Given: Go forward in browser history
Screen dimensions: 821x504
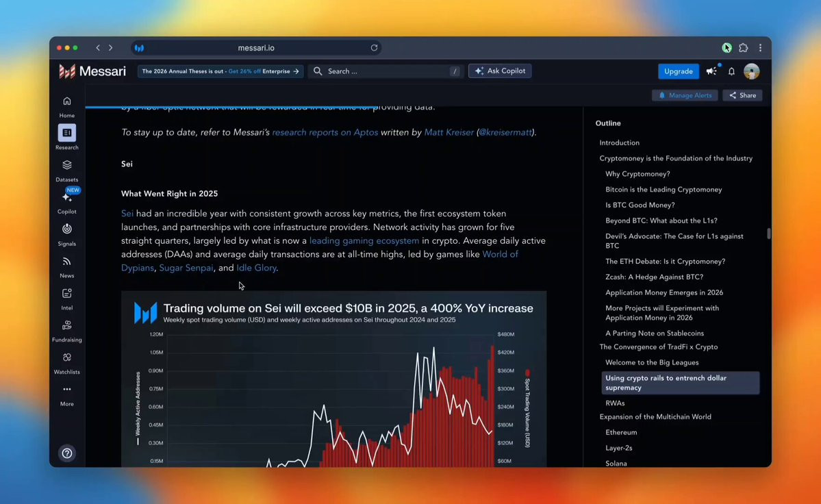Looking at the screenshot, I should click(110, 48).
